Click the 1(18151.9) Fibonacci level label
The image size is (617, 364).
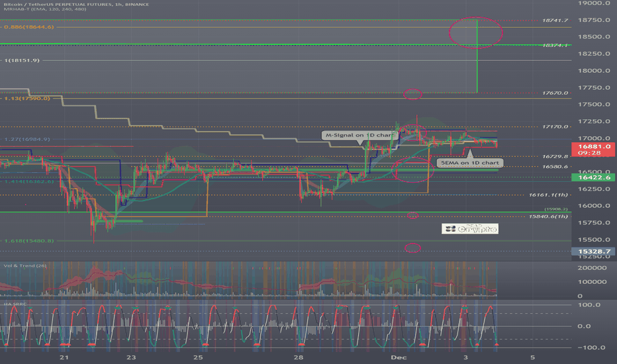22,61
